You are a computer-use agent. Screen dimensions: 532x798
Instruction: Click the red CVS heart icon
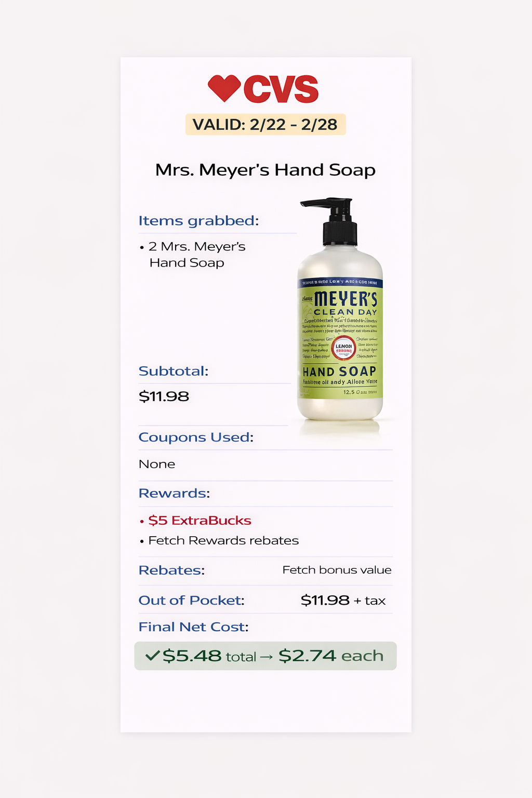point(224,88)
